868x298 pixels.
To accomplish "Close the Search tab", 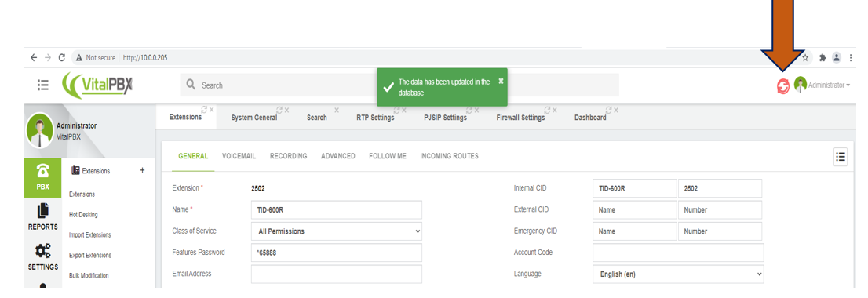I will point(337,110).
